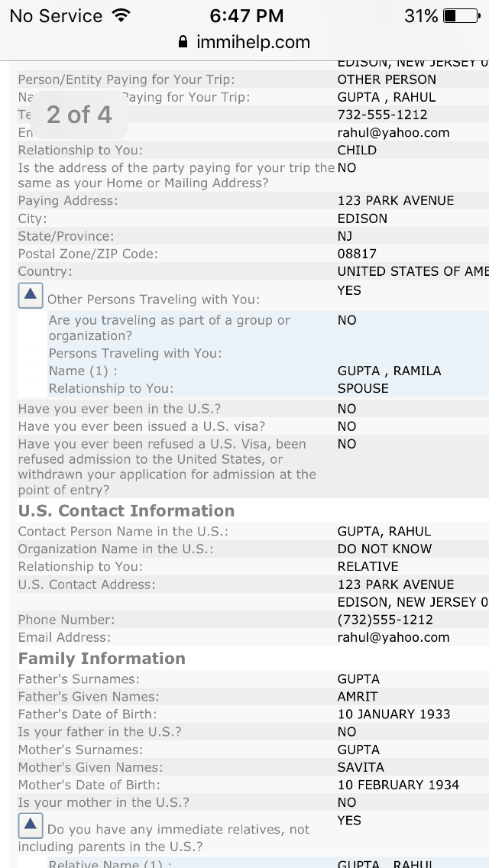This screenshot has height=868, width=489.
Task: Tap the lock icon beside immihelp.com
Action: (183, 42)
